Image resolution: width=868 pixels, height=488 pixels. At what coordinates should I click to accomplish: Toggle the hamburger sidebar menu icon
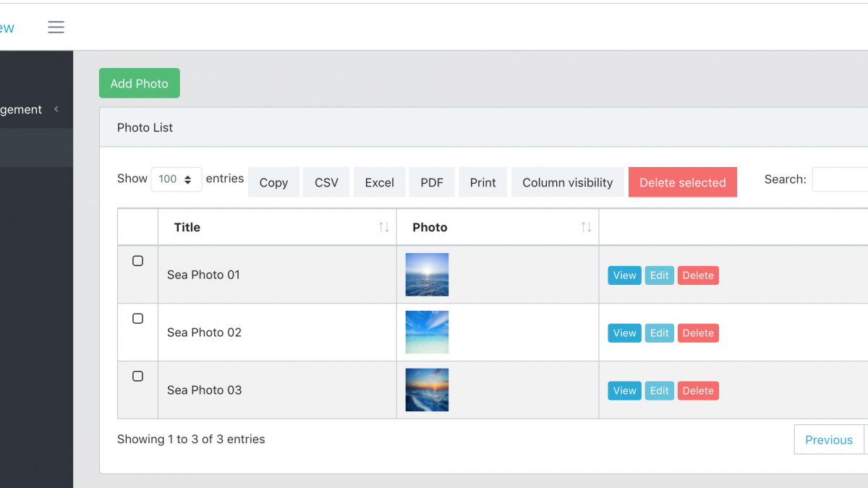click(56, 27)
